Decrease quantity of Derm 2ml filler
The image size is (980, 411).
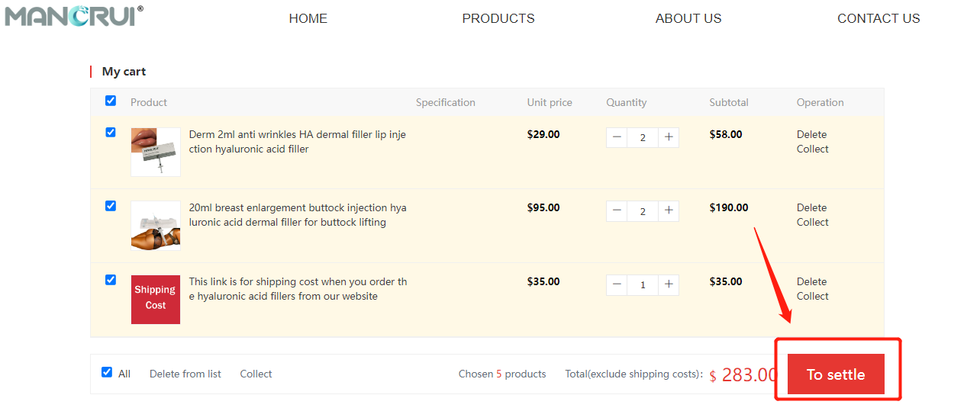coord(617,137)
